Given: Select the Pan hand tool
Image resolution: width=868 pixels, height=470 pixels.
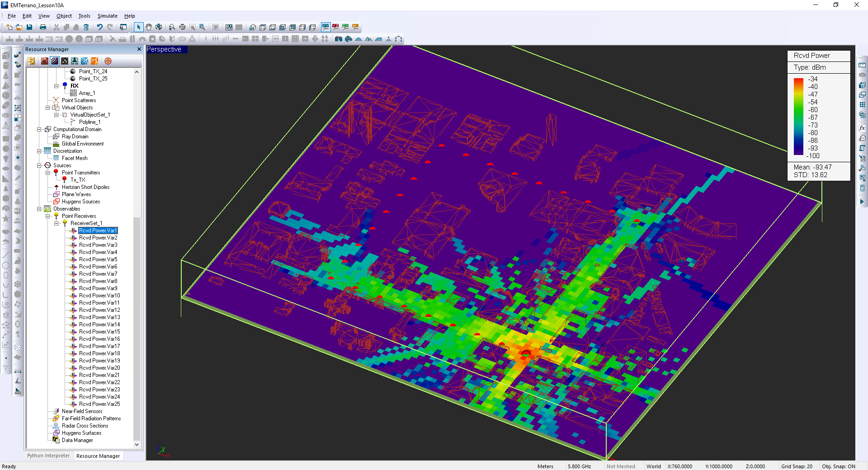Looking at the screenshot, I should (x=149, y=27).
